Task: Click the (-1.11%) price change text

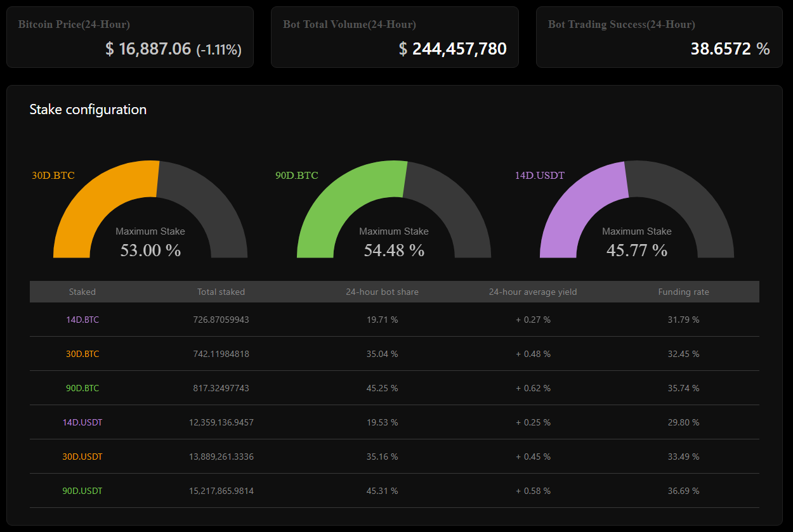Action: click(x=219, y=49)
